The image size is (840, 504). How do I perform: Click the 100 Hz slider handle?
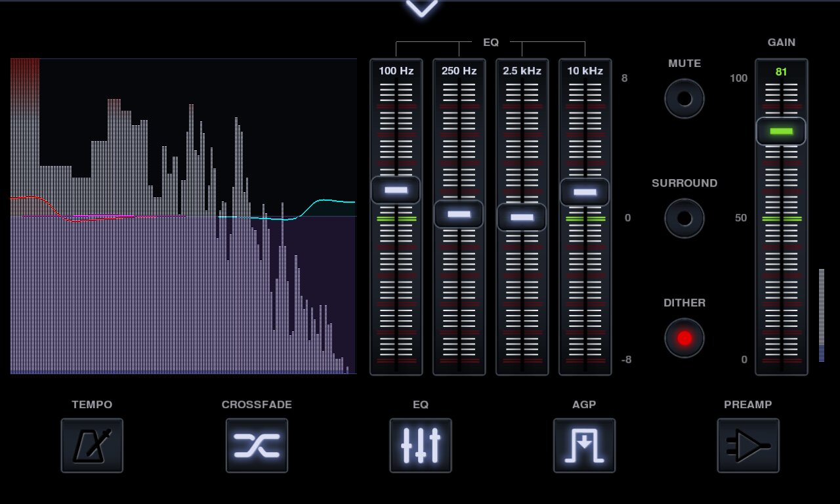(396, 190)
